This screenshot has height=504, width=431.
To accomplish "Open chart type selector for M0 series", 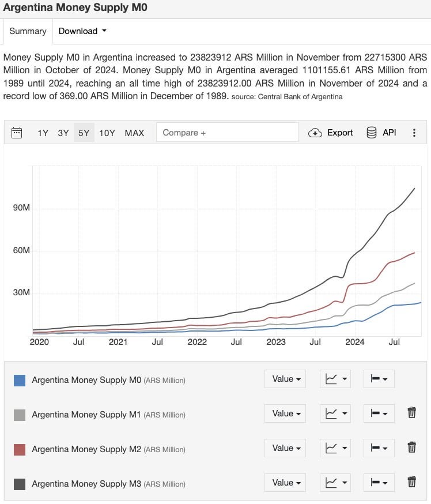I will [x=335, y=379].
